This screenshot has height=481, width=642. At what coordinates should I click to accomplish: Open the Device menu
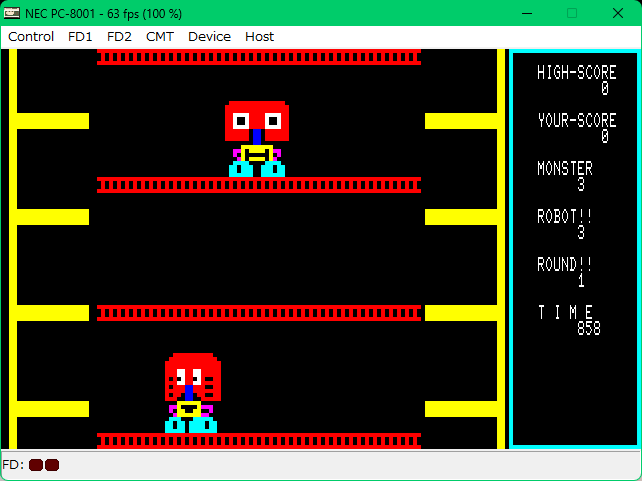[209, 36]
